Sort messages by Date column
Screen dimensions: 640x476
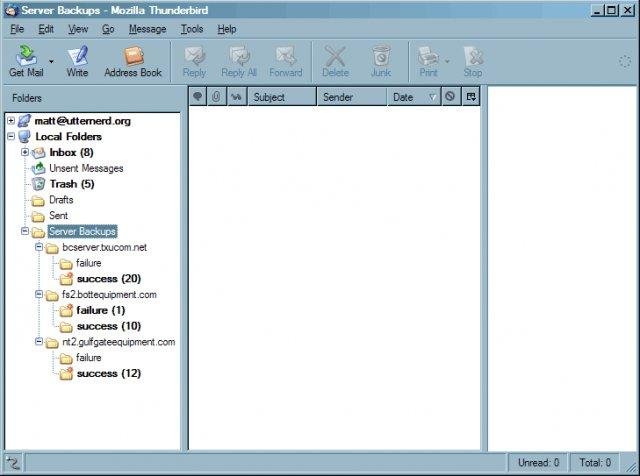click(413, 97)
